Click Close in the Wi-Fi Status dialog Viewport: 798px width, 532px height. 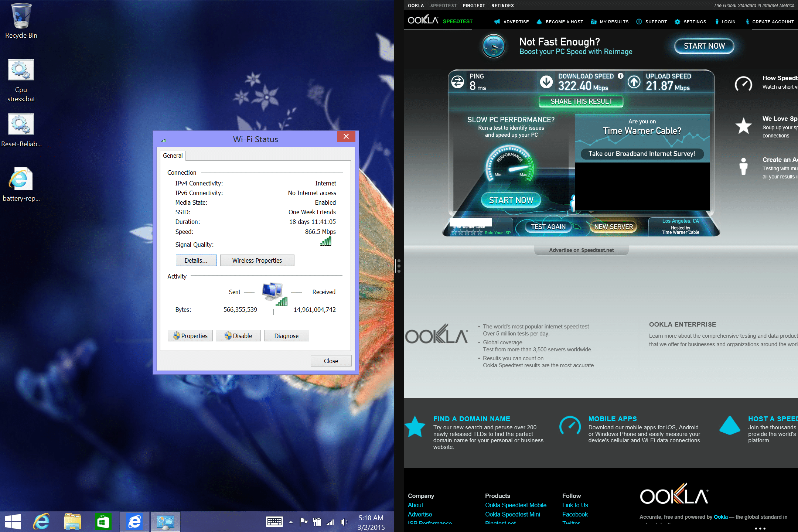click(x=331, y=361)
